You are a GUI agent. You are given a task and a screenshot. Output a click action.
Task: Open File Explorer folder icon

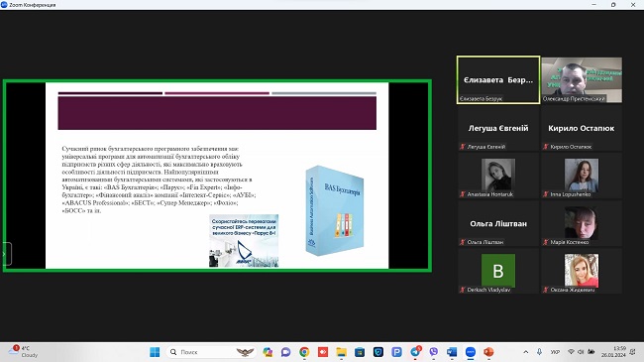pyautogui.click(x=341, y=352)
